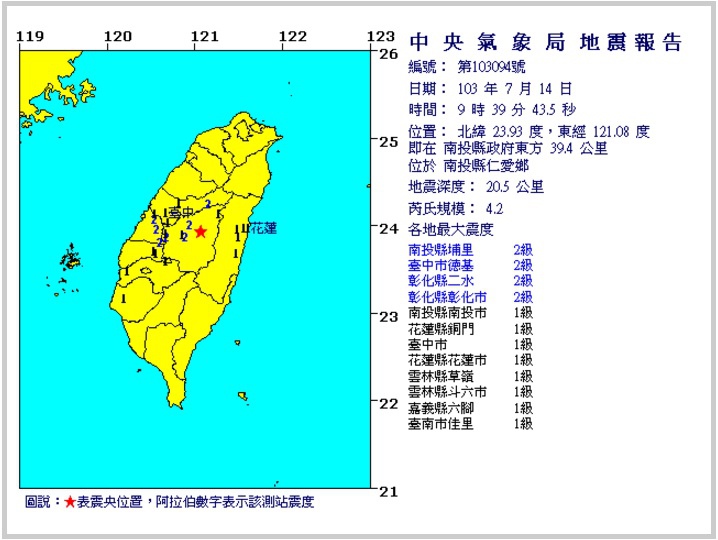Screen dimensions: 718x540
Task: Click the latitude text 北緯 23.93 度
Action: [500, 132]
